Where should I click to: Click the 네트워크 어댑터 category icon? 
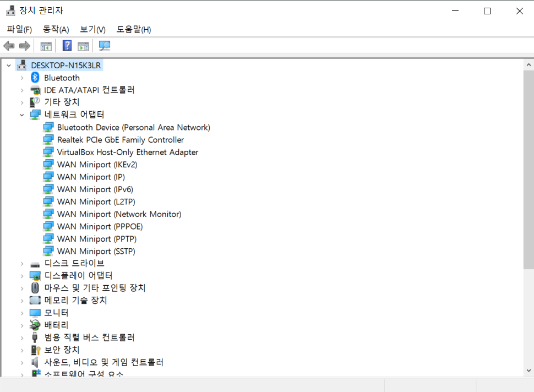(35, 115)
